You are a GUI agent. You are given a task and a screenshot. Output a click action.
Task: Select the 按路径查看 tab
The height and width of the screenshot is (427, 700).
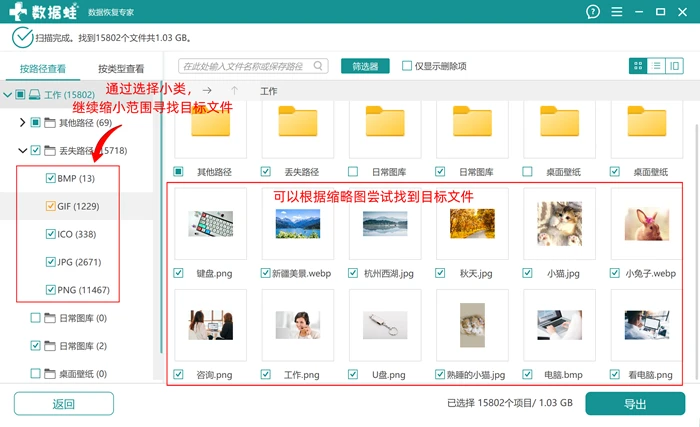[43, 69]
